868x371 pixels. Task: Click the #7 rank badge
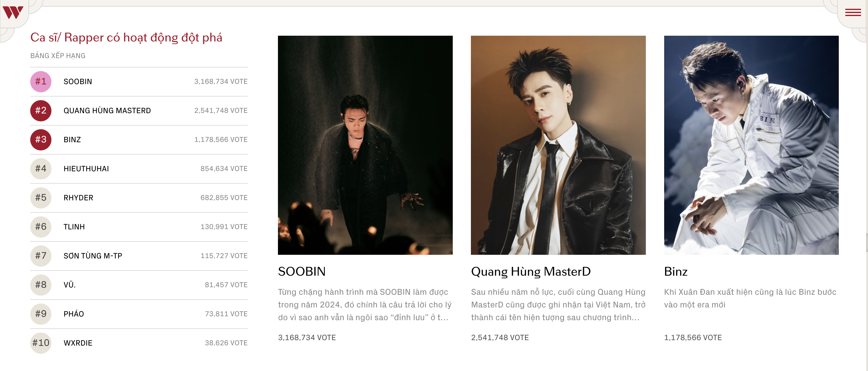(x=41, y=255)
